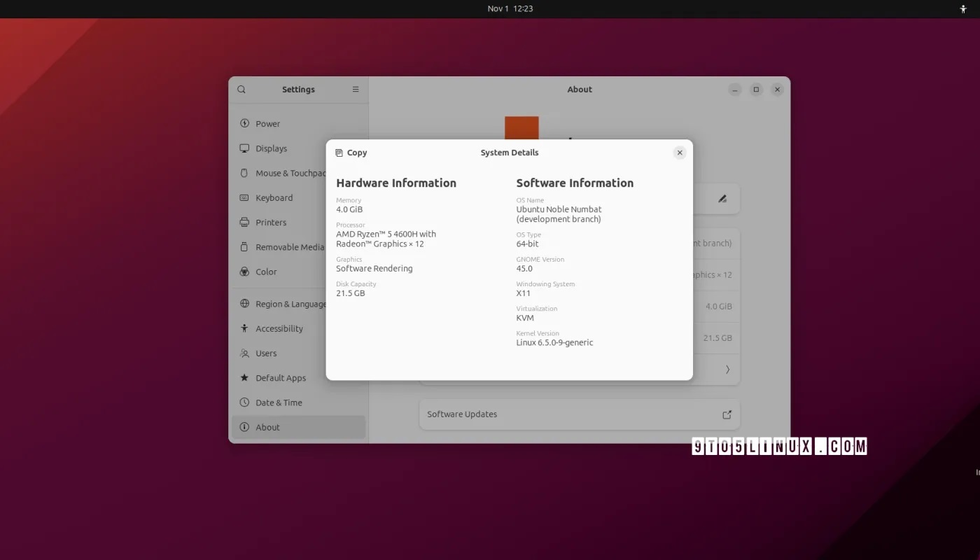Click the Region & Language globe icon

[244, 304]
